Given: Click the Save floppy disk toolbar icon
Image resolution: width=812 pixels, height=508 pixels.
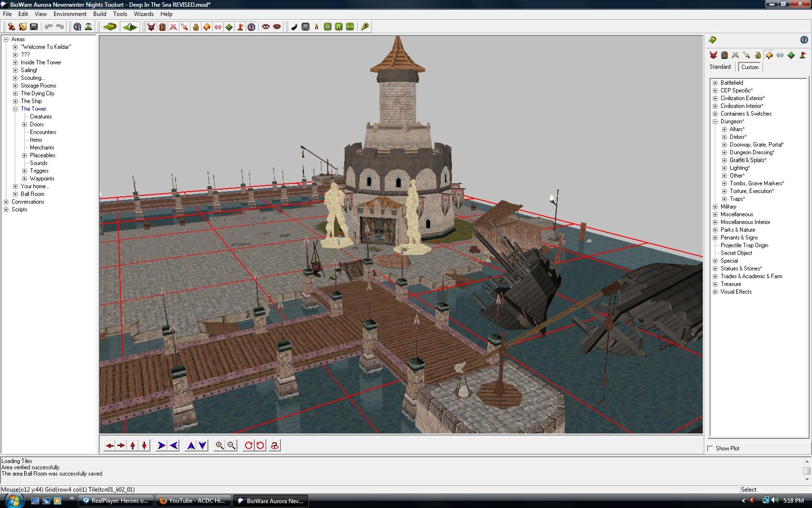Looking at the screenshot, I should click(34, 27).
